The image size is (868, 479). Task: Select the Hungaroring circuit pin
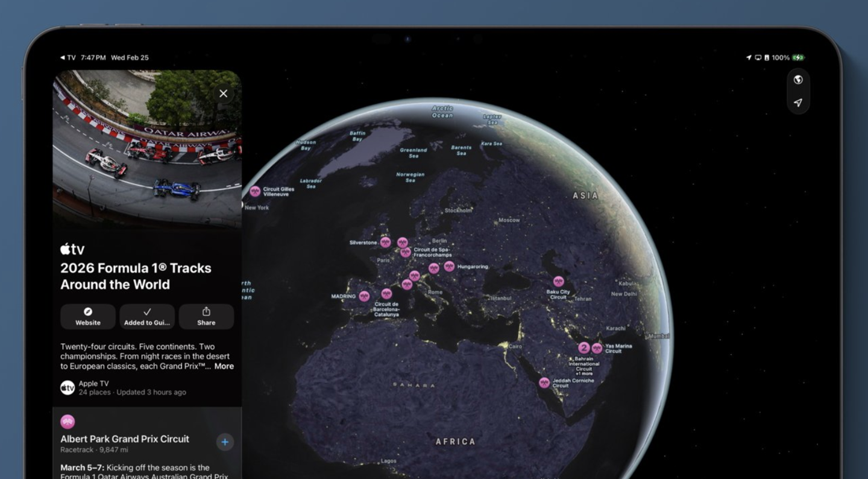click(x=449, y=266)
